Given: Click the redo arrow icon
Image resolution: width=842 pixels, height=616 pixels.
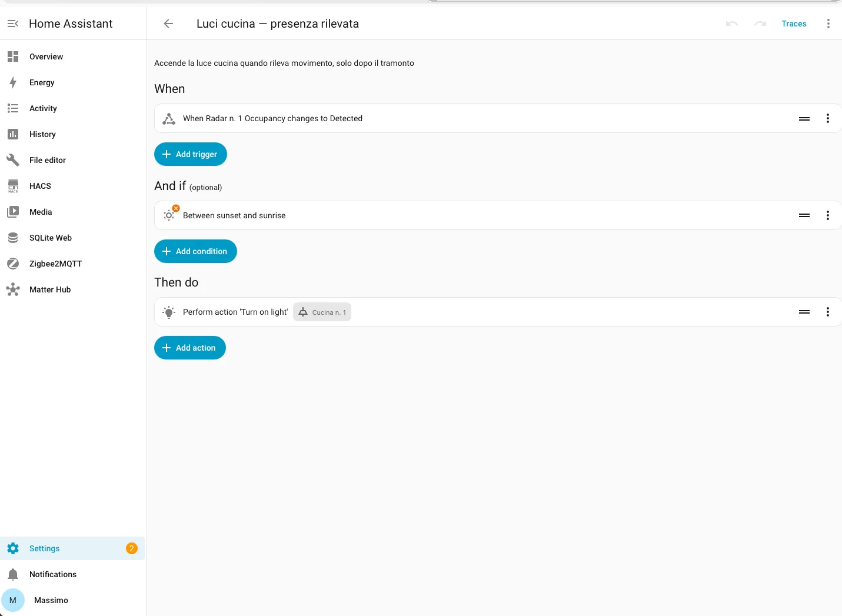Looking at the screenshot, I should click(760, 24).
